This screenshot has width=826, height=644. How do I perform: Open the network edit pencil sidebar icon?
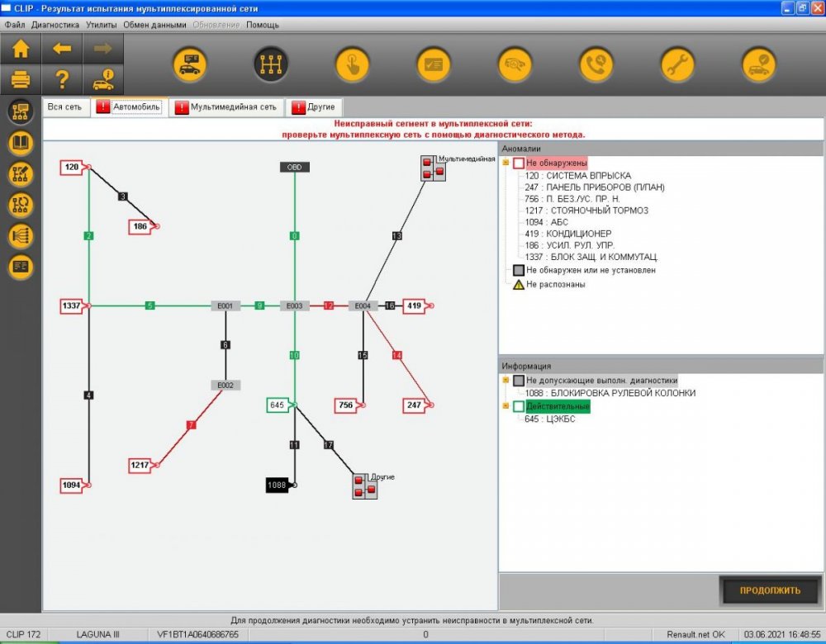(x=21, y=173)
